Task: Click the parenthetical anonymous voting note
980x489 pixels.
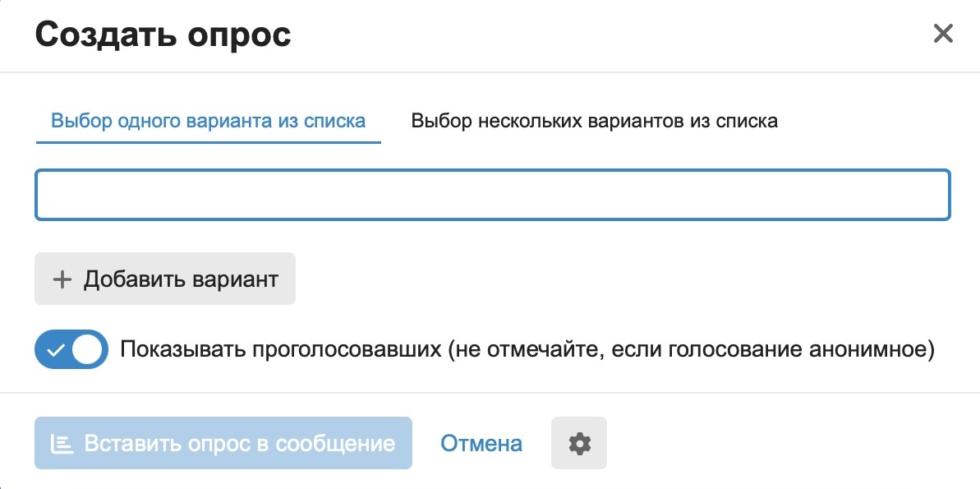Action: click(692, 349)
